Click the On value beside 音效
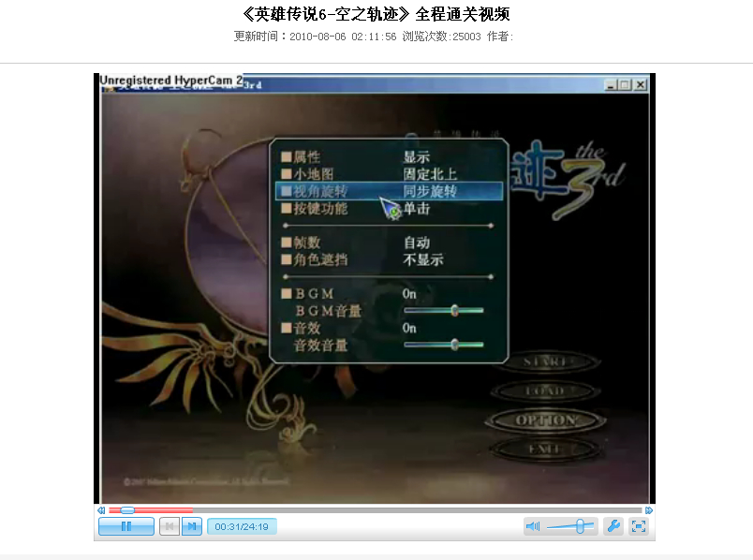Image resolution: width=753 pixels, height=560 pixels. [409, 328]
